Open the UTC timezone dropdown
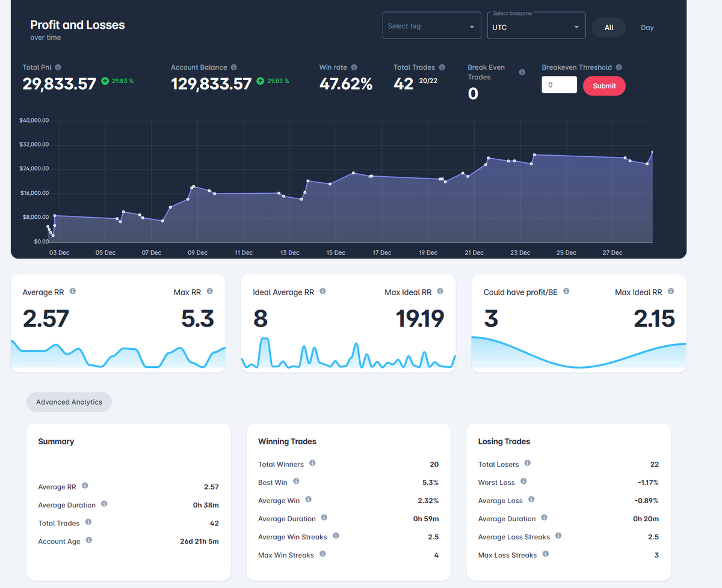Viewport: 722px width, 588px height. [536, 26]
